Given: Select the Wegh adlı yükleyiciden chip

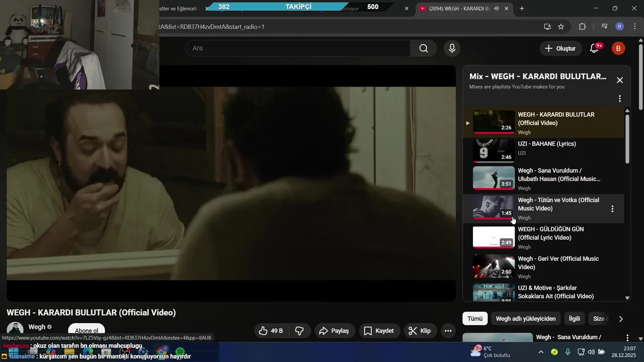Looking at the screenshot, I should tap(526, 319).
